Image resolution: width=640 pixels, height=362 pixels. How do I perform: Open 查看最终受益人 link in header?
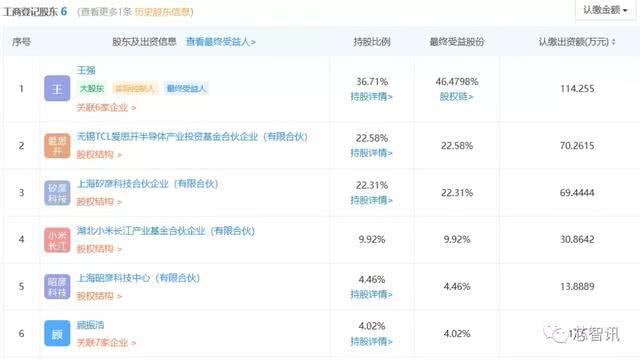[x=221, y=42]
